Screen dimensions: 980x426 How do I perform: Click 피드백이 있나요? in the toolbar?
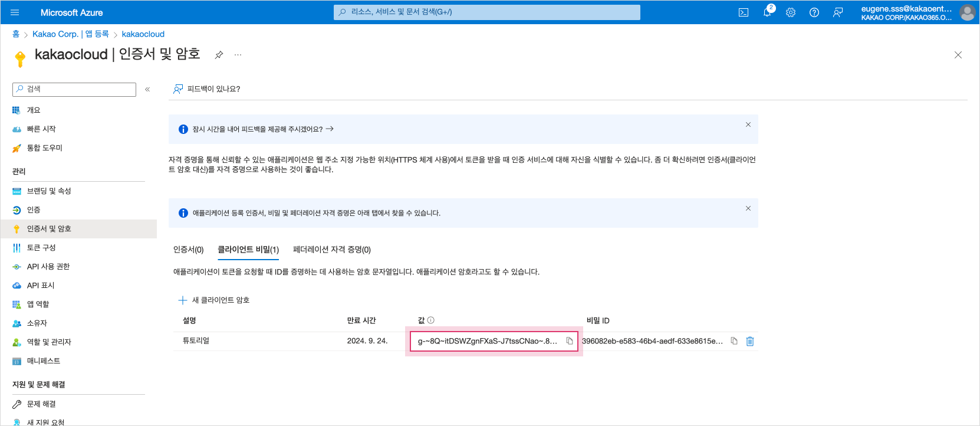206,89
